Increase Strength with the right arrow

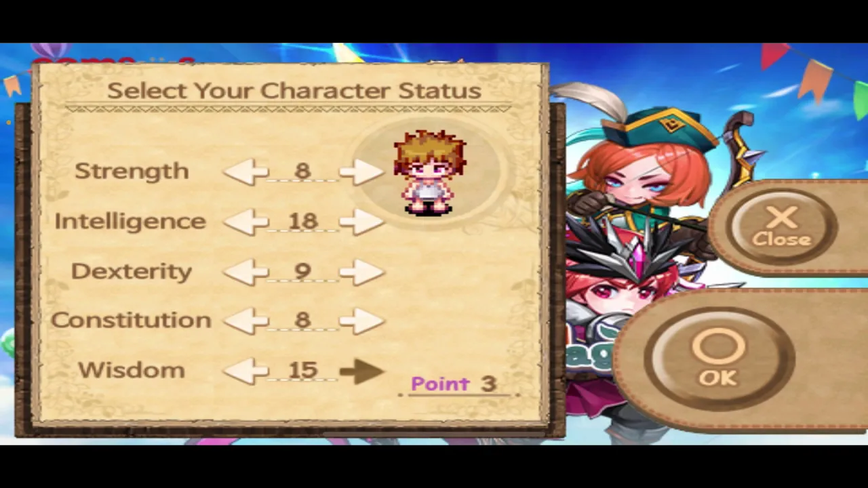click(x=361, y=171)
